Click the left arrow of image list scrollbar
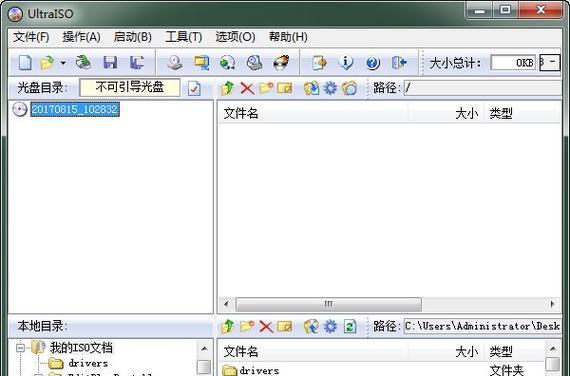The image size is (570, 376). click(x=226, y=304)
